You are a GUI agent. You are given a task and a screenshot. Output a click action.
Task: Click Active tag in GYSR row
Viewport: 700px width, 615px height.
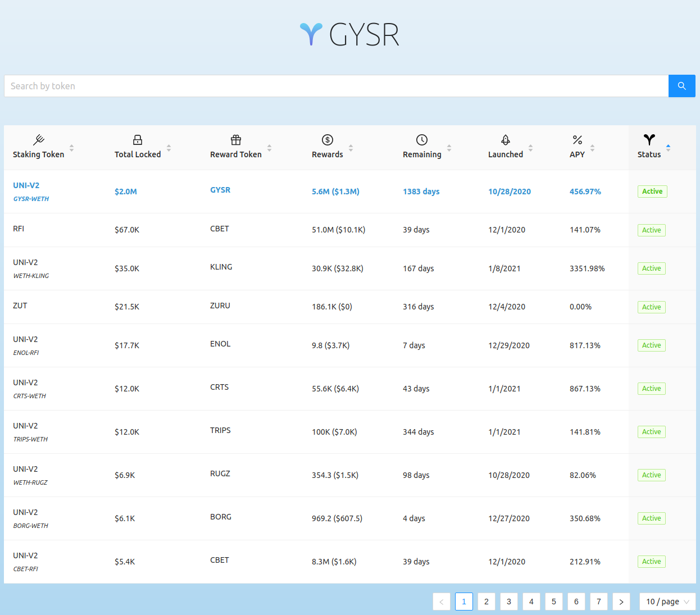pyautogui.click(x=652, y=192)
